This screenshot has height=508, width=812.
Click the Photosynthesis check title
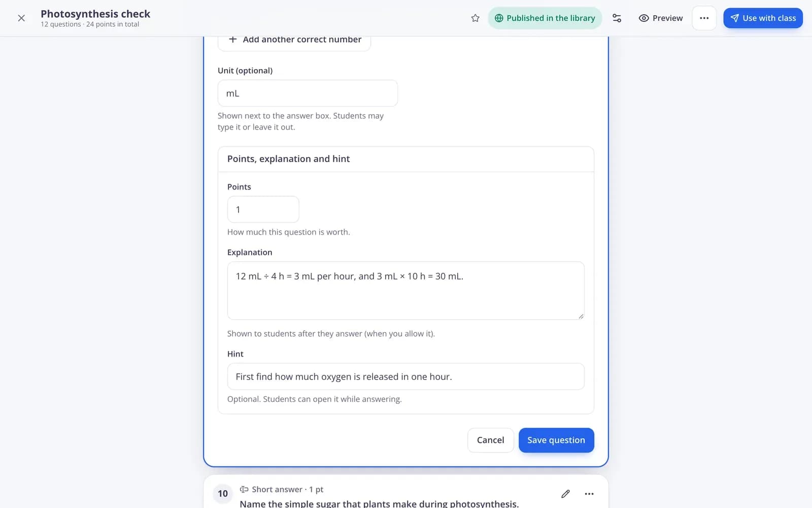click(x=95, y=14)
